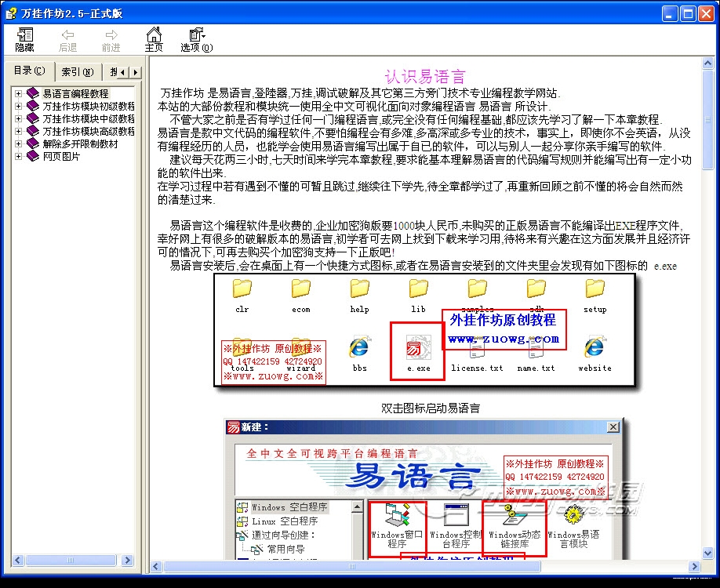Click the Windows窗口程序 project type icon

pos(397,515)
